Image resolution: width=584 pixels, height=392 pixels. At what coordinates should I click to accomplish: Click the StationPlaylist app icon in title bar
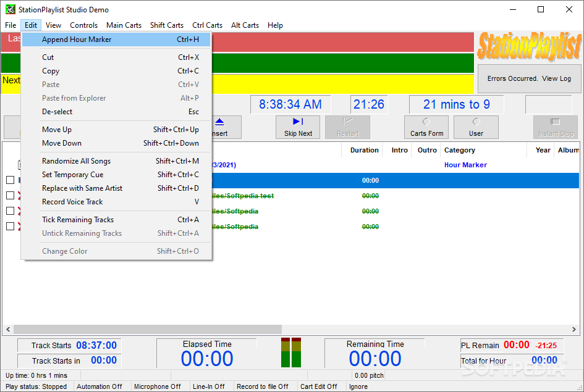(x=11, y=9)
